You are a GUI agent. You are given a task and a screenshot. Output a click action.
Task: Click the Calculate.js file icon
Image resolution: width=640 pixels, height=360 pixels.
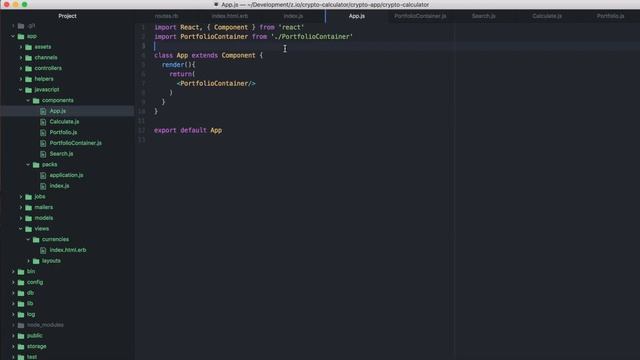pyautogui.click(x=43, y=122)
